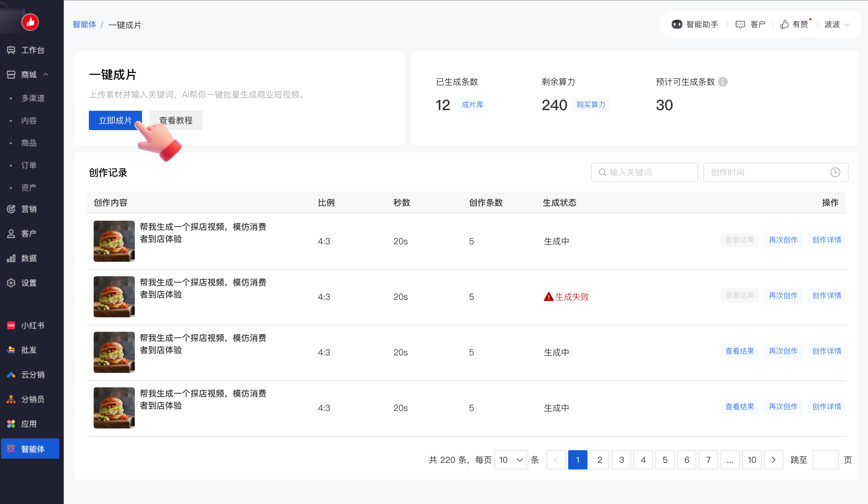The image size is (868, 504).
Task: Click the 批发 truck icon
Action: click(x=11, y=350)
